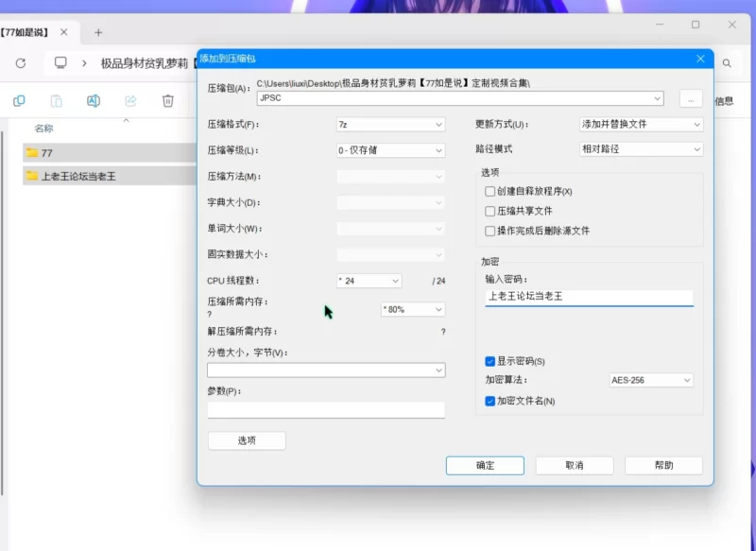Screen dimensions: 756x551
Task: Open the memory usage dropdown showing 80%
Action: 413,309
